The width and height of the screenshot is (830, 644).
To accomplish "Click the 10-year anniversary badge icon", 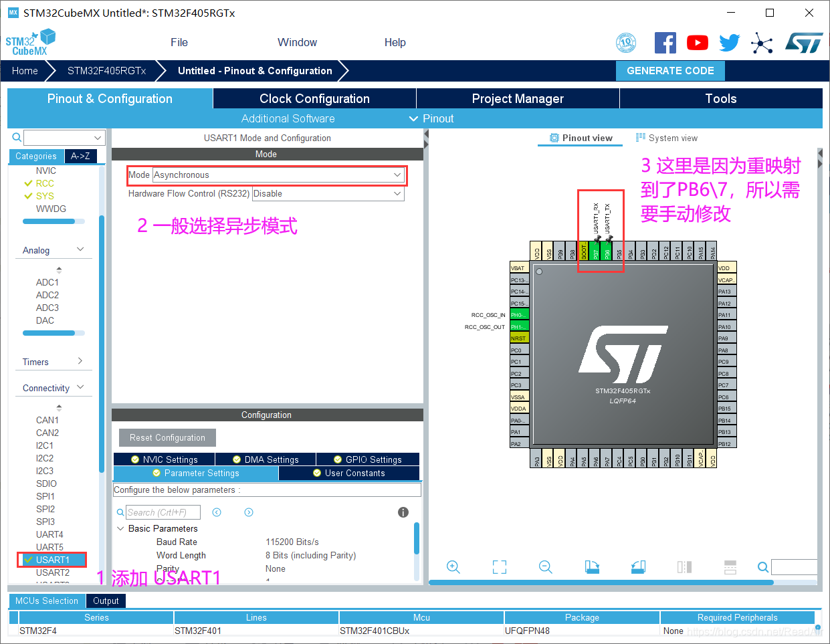I will [626, 43].
